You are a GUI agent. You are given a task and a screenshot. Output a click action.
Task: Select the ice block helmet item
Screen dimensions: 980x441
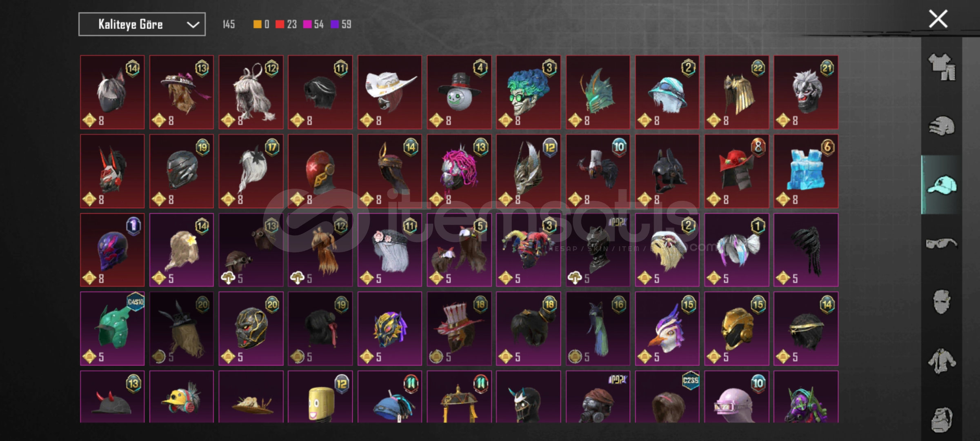click(806, 171)
